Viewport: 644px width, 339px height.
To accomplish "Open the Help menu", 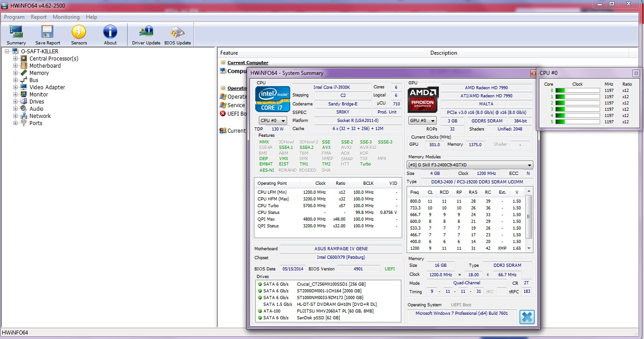I will pyautogui.click(x=91, y=17).
